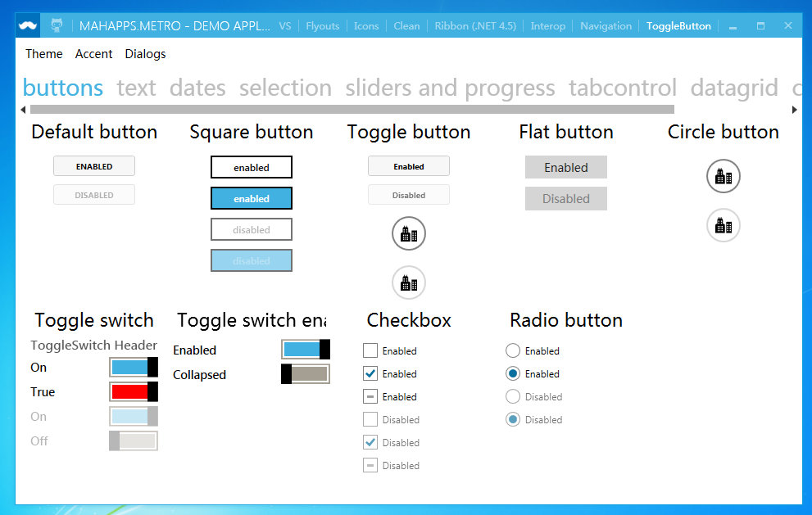Click the DISABLED default button
The width and height of the screenshot is (812, 515).
coord(94,195)
